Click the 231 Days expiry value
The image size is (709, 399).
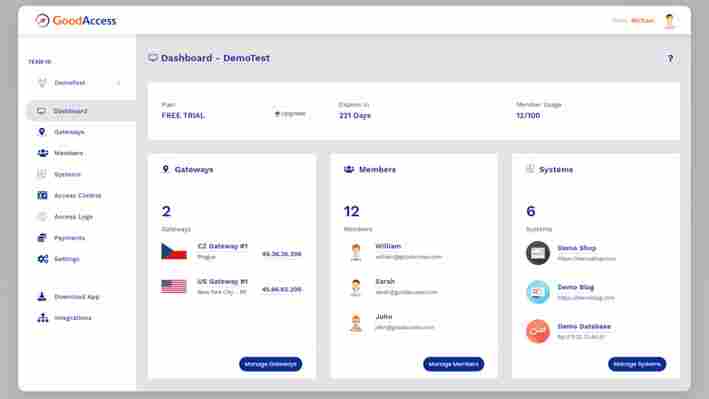(x=355, y=115)
